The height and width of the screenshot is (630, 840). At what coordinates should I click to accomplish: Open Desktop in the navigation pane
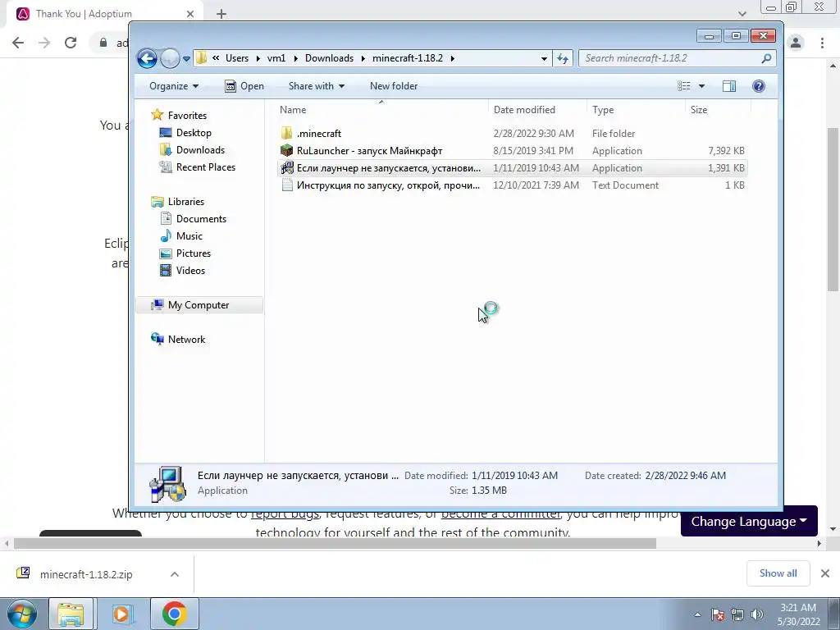click(194, 132)
